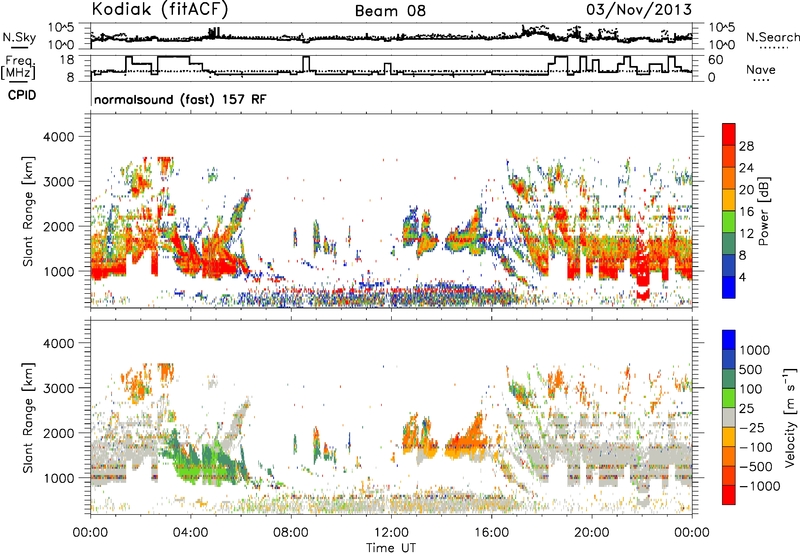Click the '08:00' time axis tick label
The height and width of the screenshot is (554, 800).
coord(291,532)
